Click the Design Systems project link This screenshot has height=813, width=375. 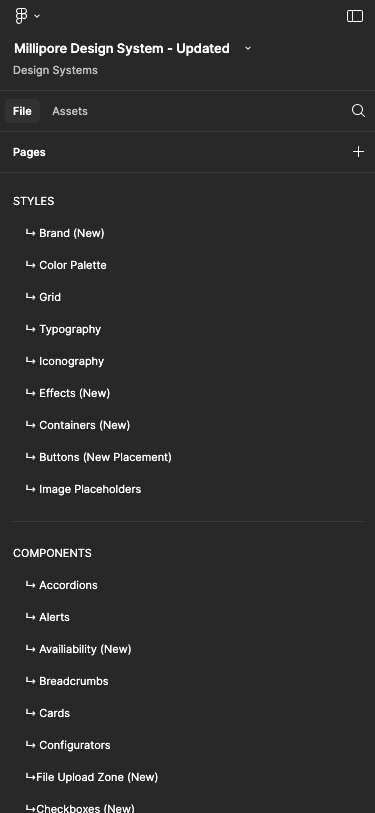[55, 70]
